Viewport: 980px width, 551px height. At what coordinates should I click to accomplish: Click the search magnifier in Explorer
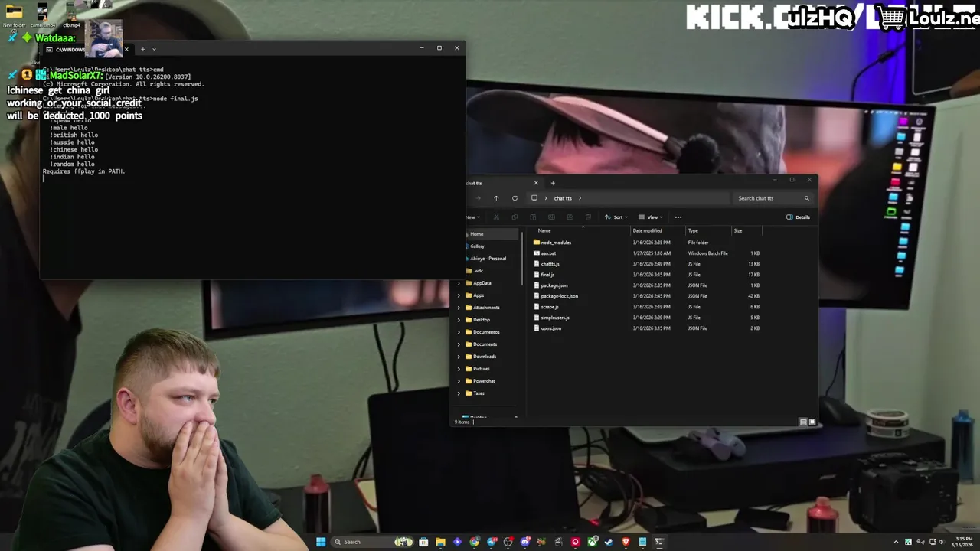tap(806, 198)
